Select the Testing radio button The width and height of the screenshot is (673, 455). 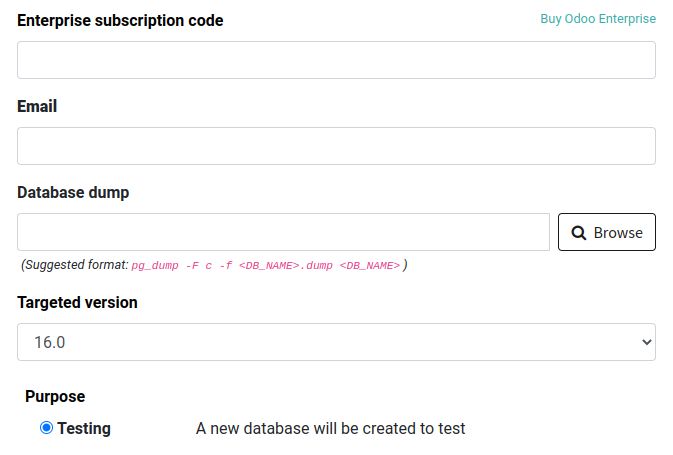click(x=46, y=428)
